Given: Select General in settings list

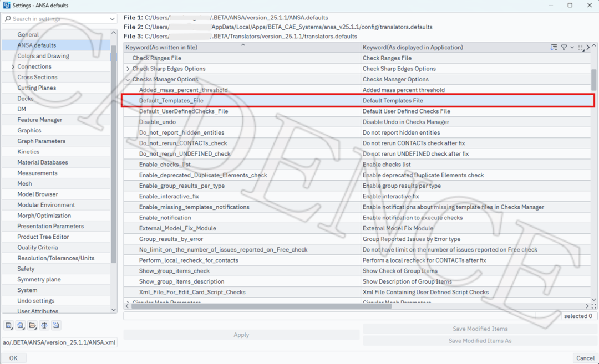Looking at the screenshot, I should pos(56,34).
